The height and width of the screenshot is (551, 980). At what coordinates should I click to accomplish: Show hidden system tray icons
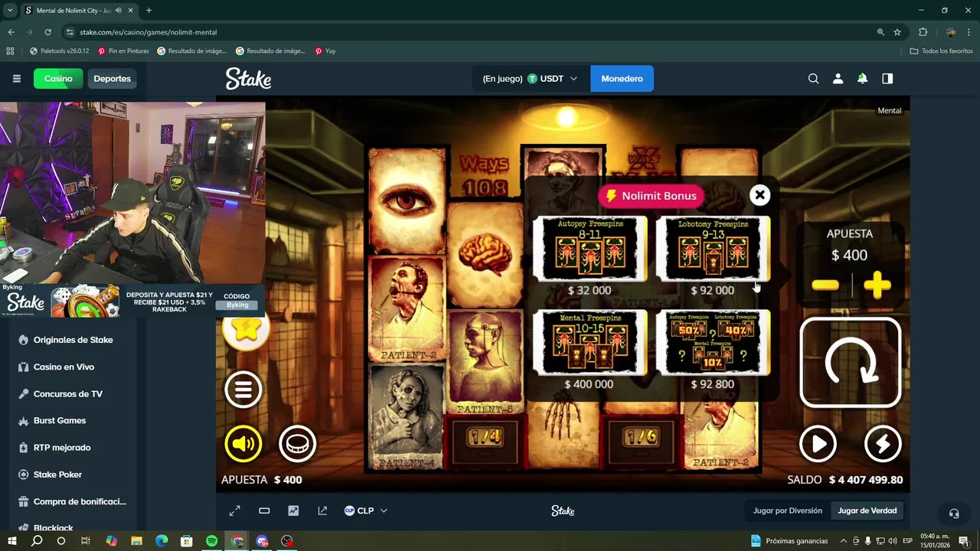(x=844, y=541)
